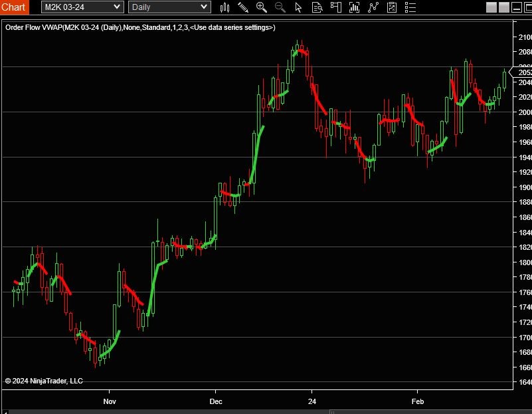Open the bar type candlestick icon

[x=224, y=7]
